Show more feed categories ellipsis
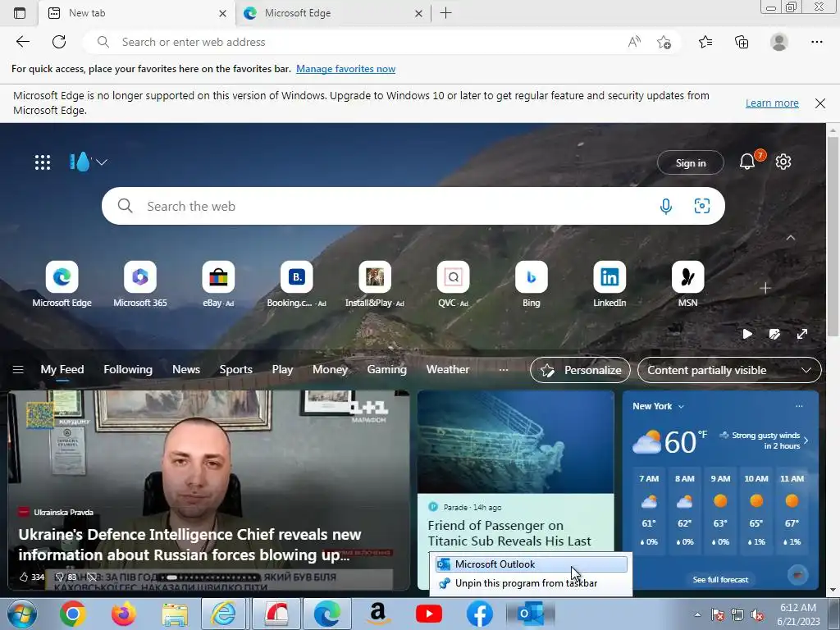The width and height of the screenshot is (840, 630). coord(503,370)
